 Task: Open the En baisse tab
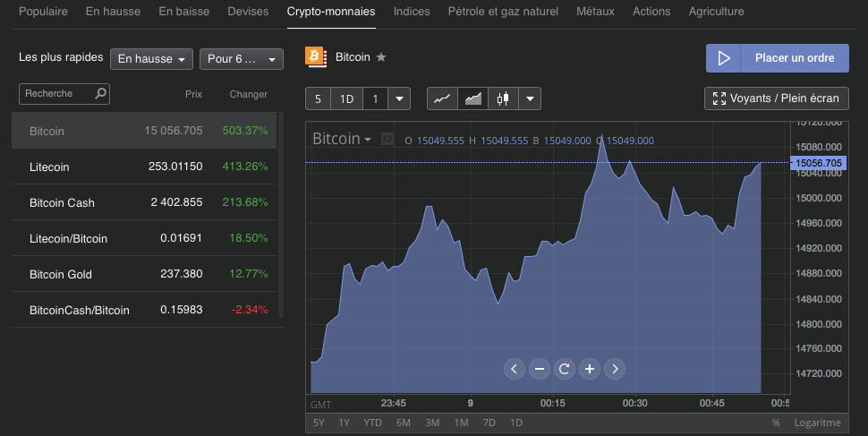point(183,12)
